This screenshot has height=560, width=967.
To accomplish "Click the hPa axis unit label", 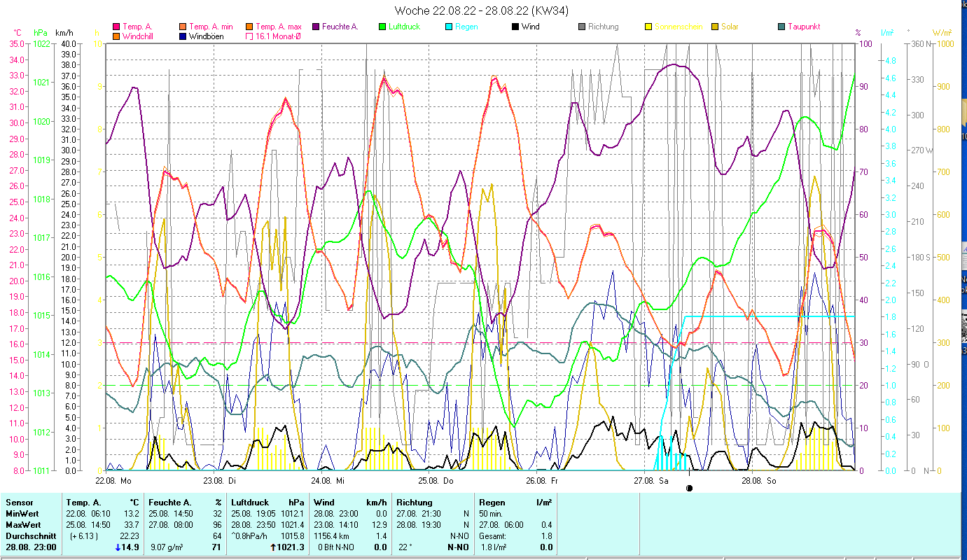I will (41, 33).
